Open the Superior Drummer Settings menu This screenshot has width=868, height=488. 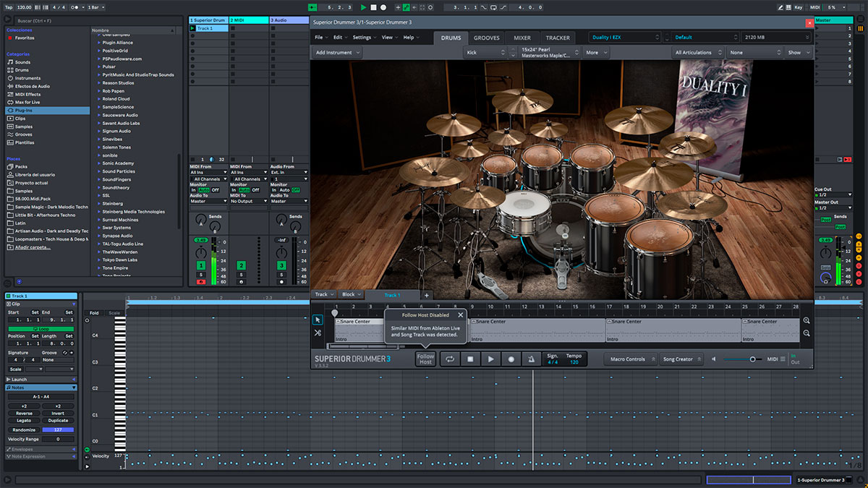363,38
